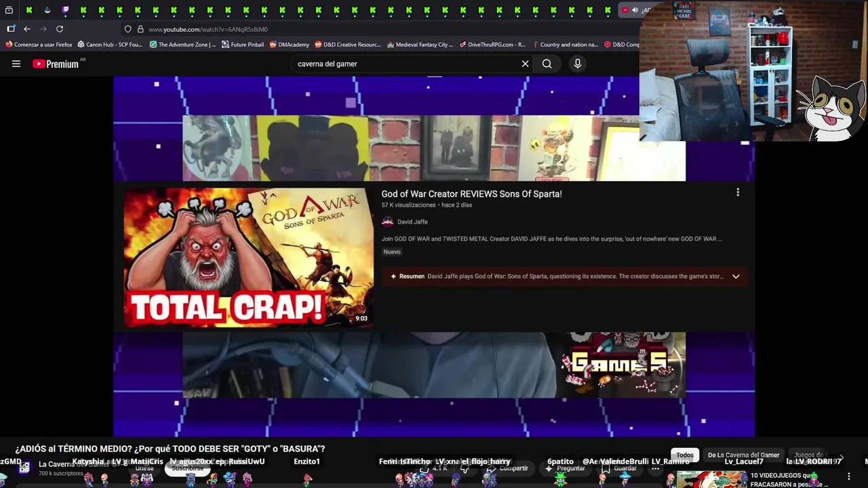Click the Preguntar ask button

[x=565, y=468]
